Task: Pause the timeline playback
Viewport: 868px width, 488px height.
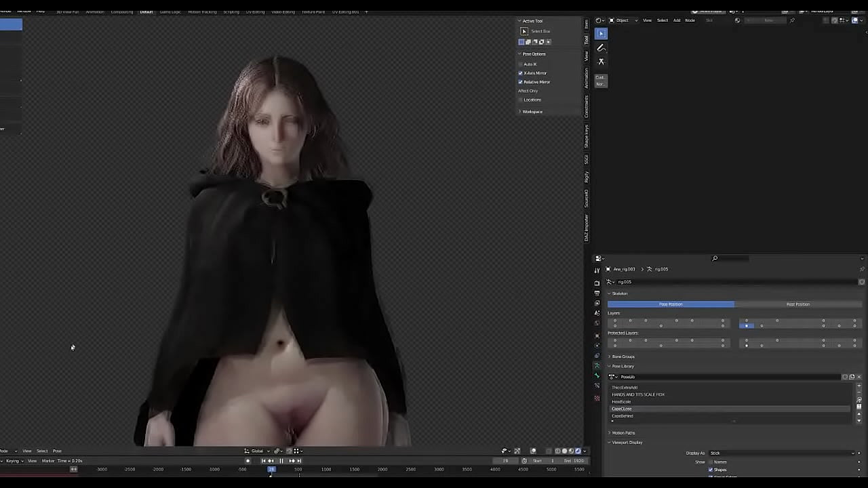Action: coord(281,461)
